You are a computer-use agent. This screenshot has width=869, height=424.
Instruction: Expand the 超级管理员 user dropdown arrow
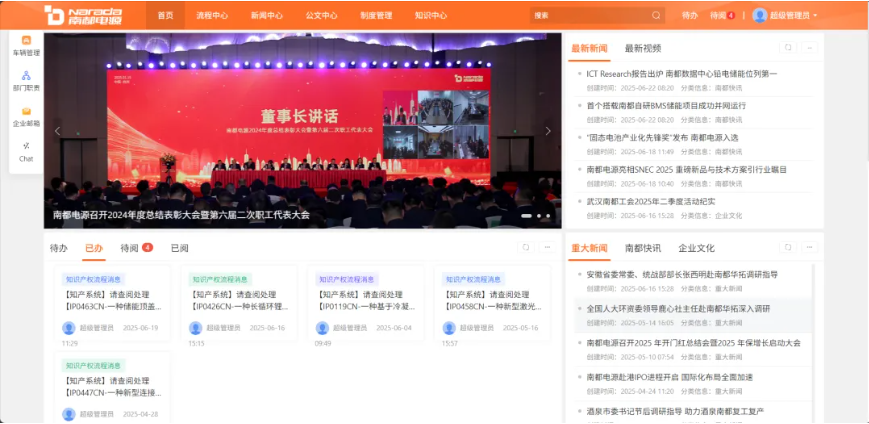tap(815, 16)
